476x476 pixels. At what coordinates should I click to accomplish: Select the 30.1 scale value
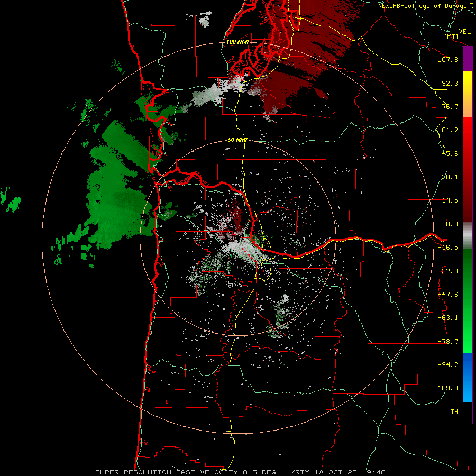tap(450, 177)
